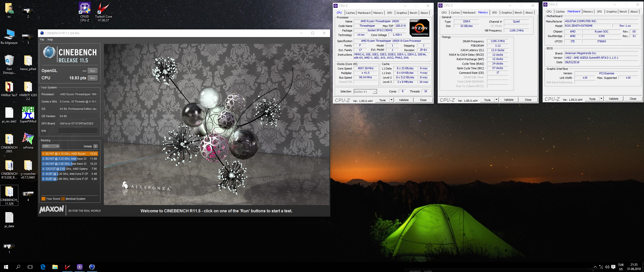
Task: Open the taskbar clock showing 21:35
Action: pos(634,267)
